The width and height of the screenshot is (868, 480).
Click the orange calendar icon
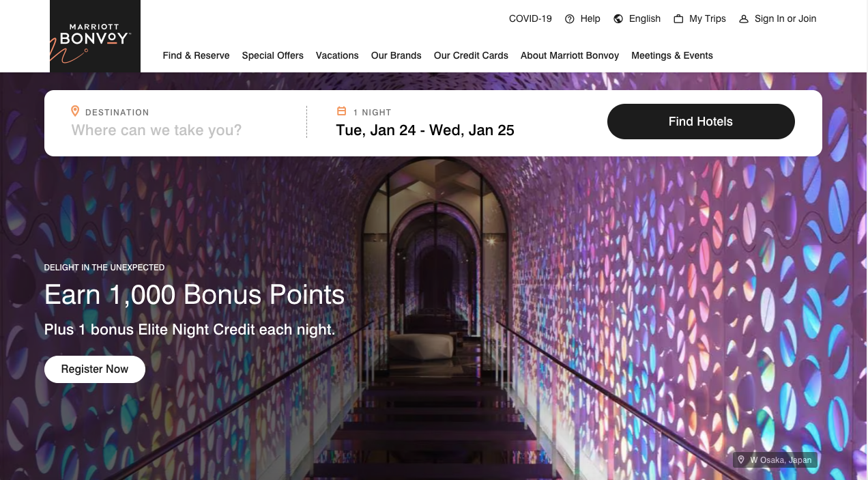[342, 111]
